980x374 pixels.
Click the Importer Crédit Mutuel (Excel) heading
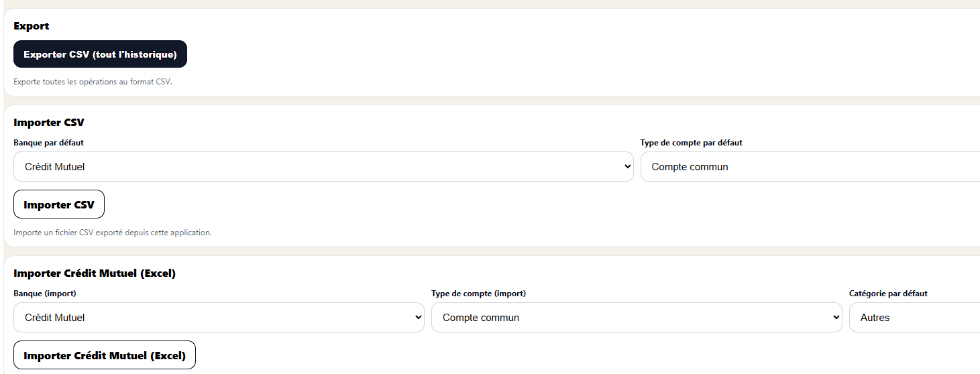pos(95,273)
